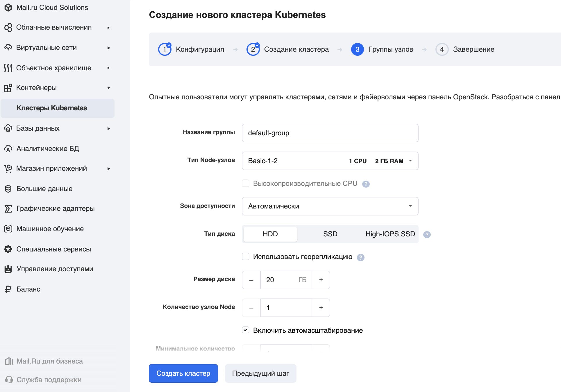This screenshot has width=561, height=392.
Task: Select Кластеры Kubernetes menu item
Action: (52, 108)
